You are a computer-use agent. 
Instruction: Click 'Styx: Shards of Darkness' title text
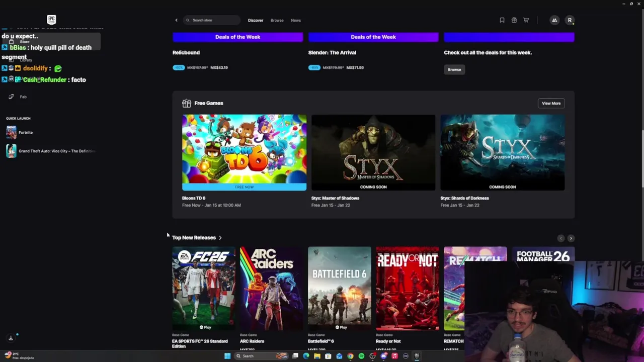464,198
